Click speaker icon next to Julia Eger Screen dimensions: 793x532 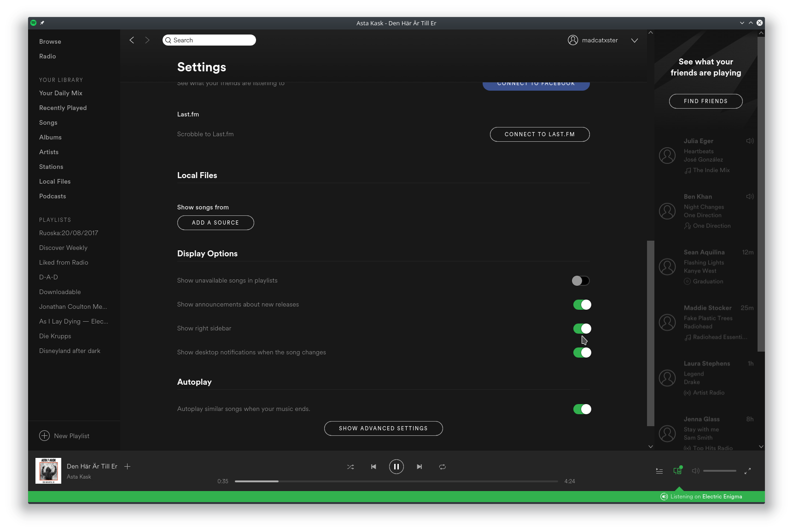[x=750, y=141]
